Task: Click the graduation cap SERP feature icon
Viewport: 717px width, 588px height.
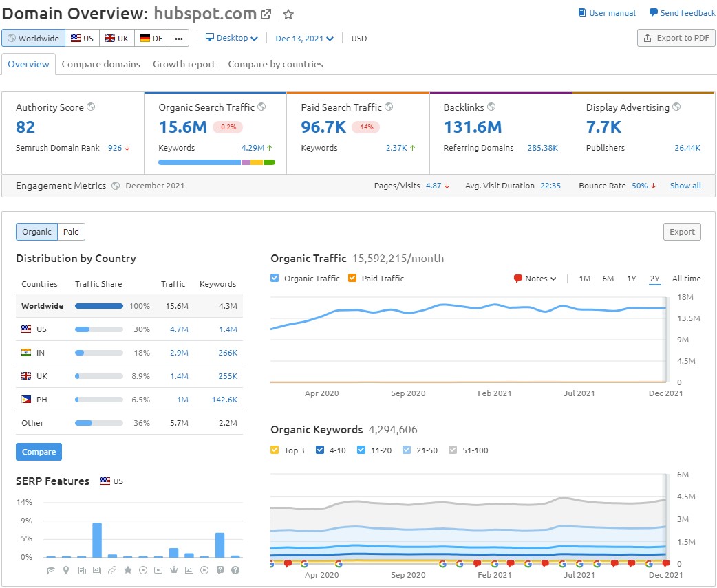Action: [51, 569]
